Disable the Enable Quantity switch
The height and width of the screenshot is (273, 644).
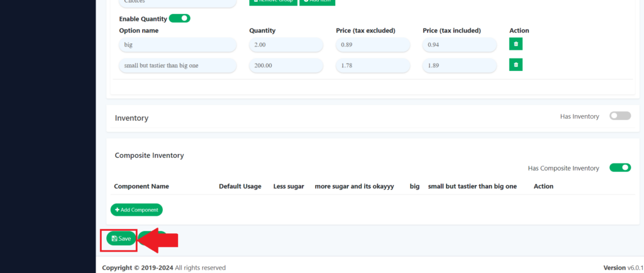coord(180,18)
